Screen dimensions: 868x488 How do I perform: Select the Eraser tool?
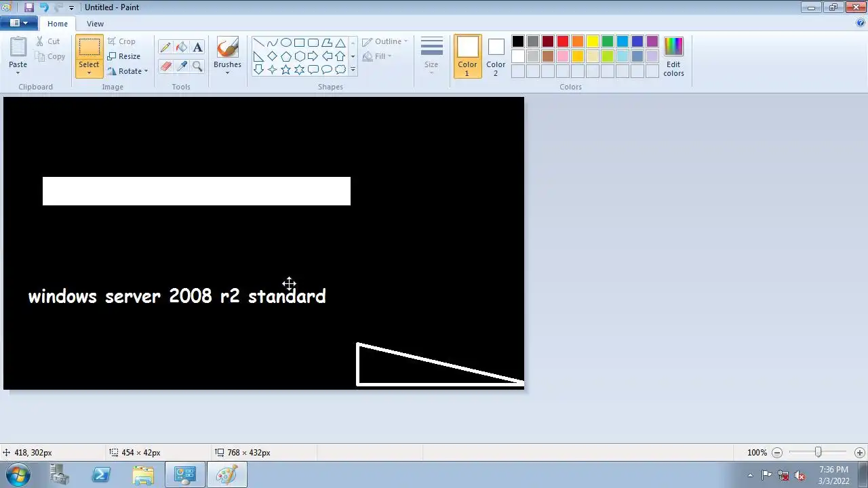pyautogui.click(x=165, y=66)
